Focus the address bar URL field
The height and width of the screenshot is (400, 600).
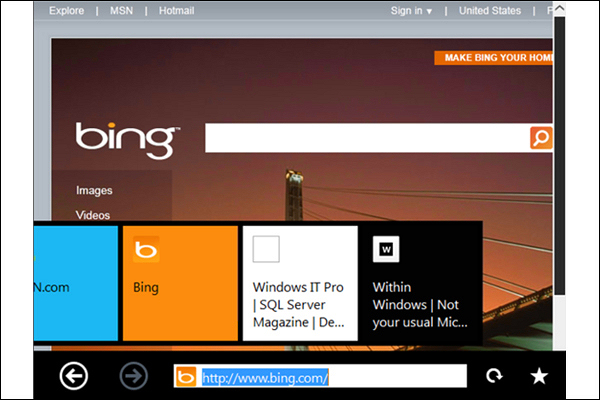point(330,377)
